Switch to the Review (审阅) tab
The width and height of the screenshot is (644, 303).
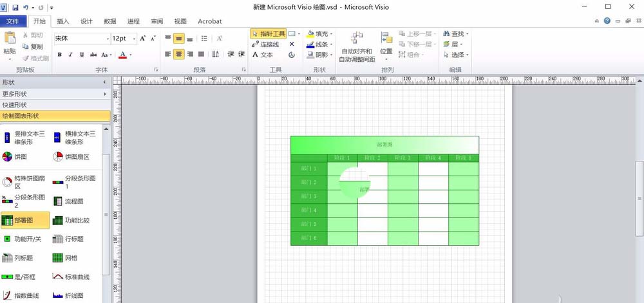(x=157, y=21)
